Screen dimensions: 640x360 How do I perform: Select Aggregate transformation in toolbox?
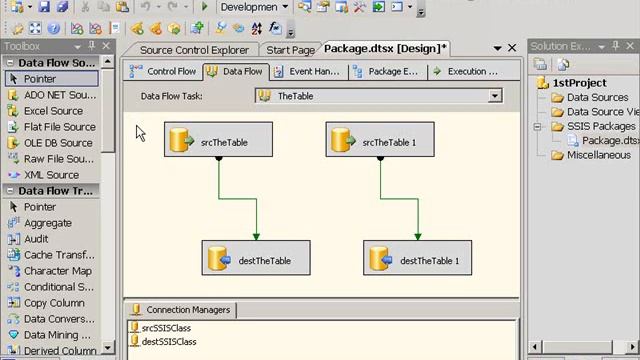[x=52, y=223]
